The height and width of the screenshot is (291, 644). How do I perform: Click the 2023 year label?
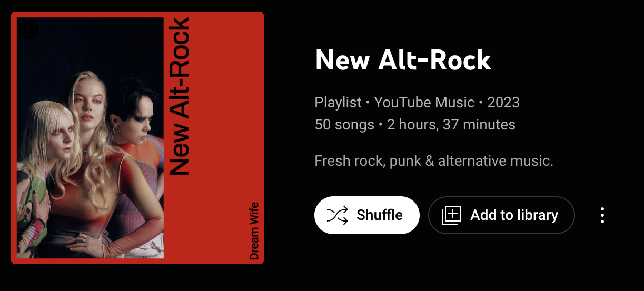coord(503,102)
